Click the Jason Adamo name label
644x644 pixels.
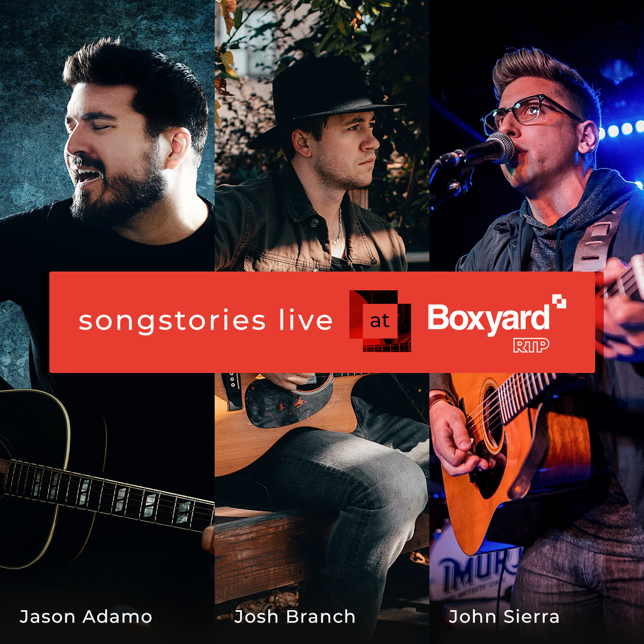[x=86, y=617]
